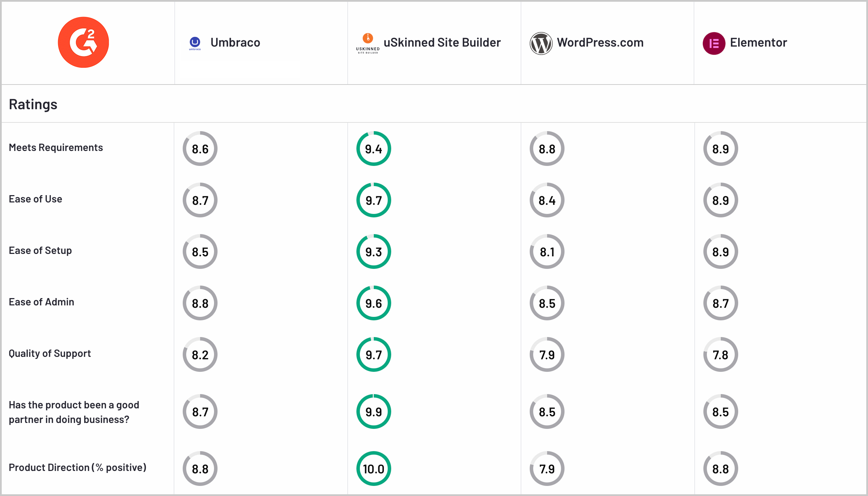
Task: Click Umbraco's 8.6 Meets Requirements rating circle
Action: [x=200, y=149]
